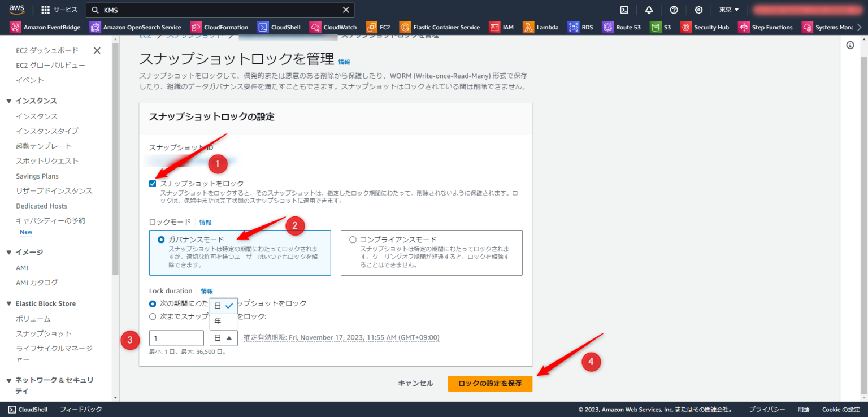This screenshot has width=868, height=417.
Task: Open フィードバック in the bottom bar
Action: 80,410
